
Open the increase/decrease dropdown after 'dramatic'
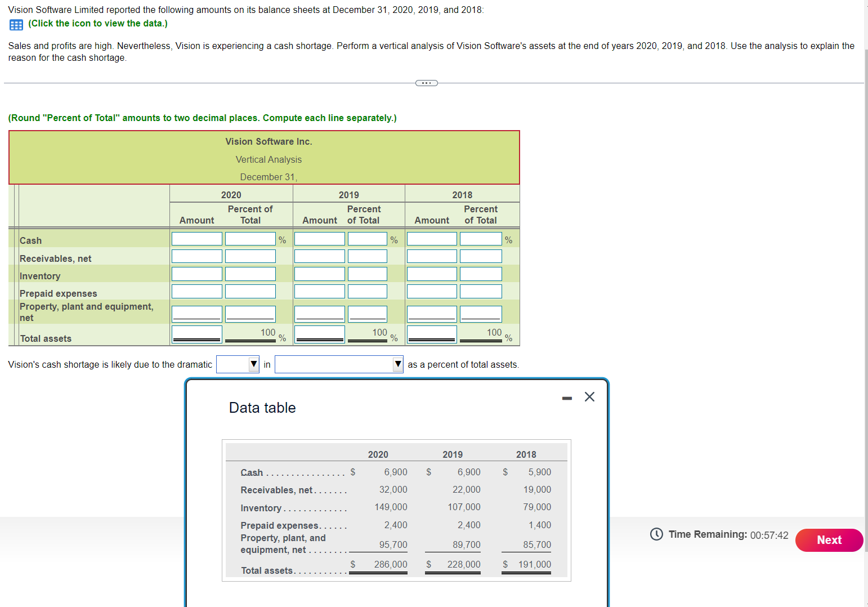(238, 364)
